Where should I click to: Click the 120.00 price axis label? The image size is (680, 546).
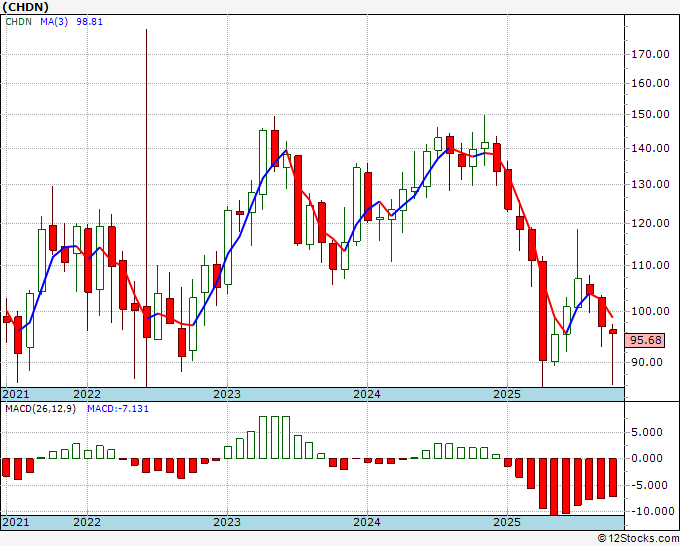tap(650, 223)
